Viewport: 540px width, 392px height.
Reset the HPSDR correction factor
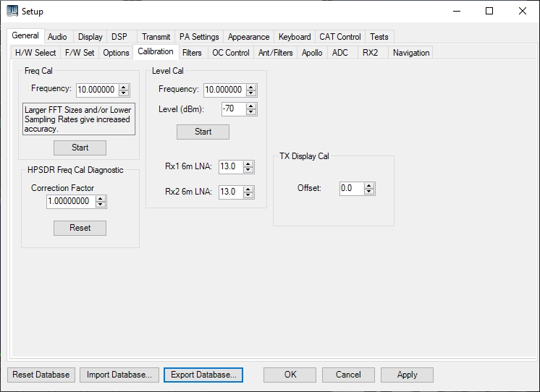(80, 228)
